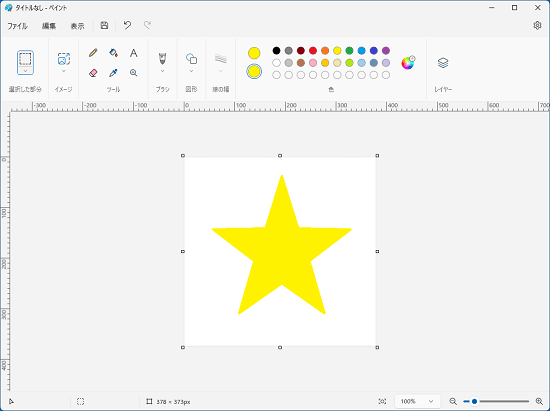Screen dimensions: 550x411
Task: Pick the purple color swatch
Action: 386,51
